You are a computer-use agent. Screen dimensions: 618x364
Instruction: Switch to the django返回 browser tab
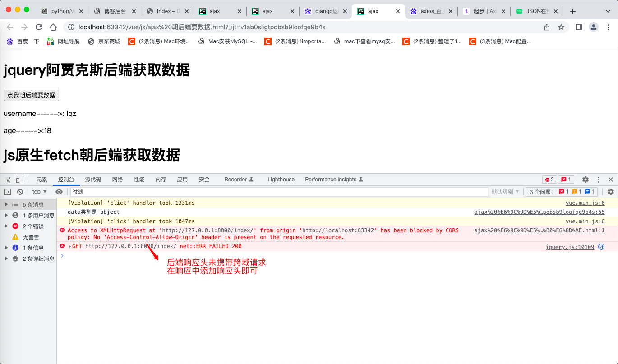click(x=326, y=11)
